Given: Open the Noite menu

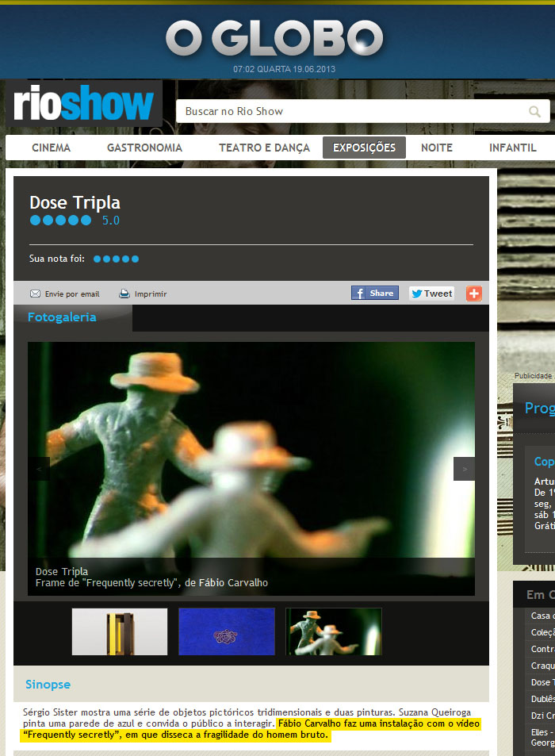Looking at the screenshot, I should 437,148.
